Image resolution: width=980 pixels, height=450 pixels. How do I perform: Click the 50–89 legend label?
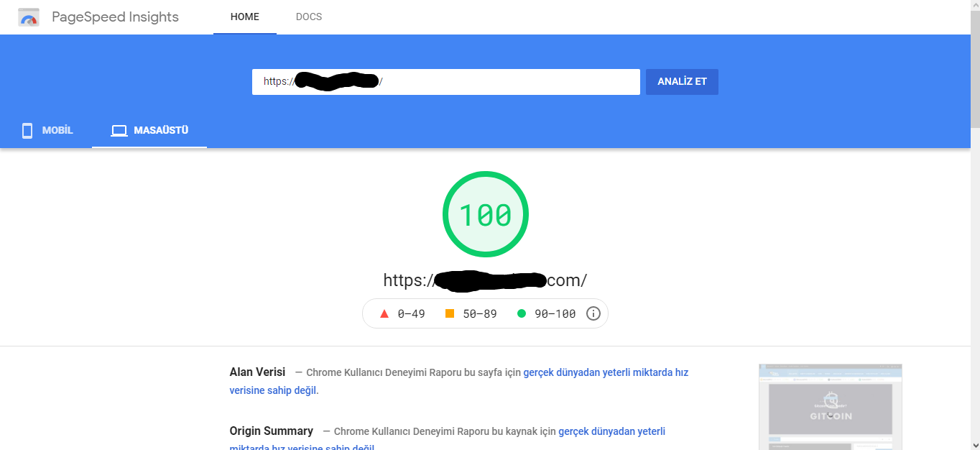click(480, 314)
